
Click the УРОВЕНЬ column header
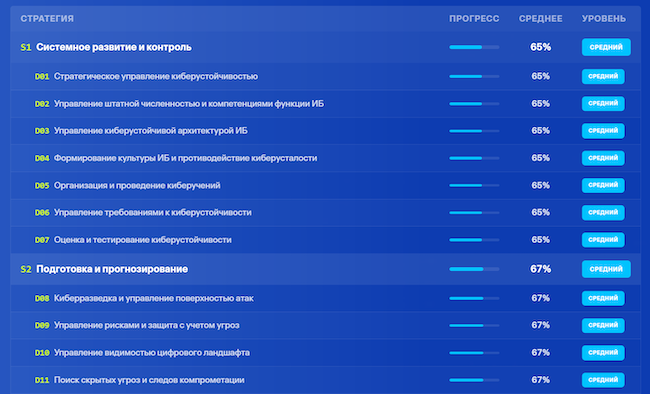(604, 19)
